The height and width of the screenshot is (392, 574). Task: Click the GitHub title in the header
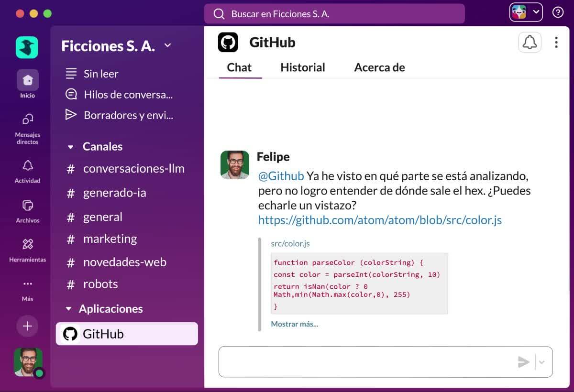coord(272,43)
